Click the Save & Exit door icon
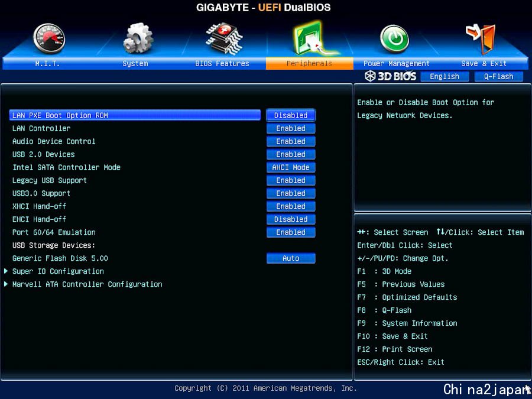The width and height of the screenshot is (532, 399). (481, 38)
